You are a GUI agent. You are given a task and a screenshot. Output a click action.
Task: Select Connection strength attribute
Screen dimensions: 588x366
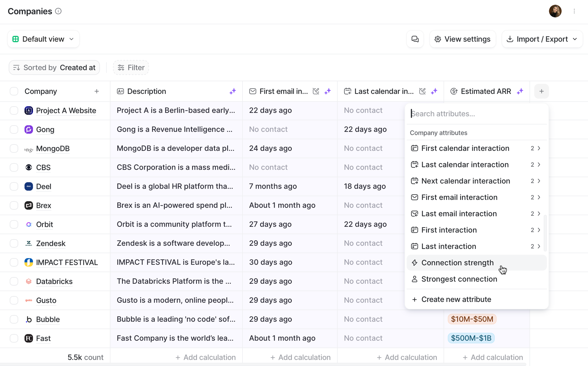tap(457, 263)
